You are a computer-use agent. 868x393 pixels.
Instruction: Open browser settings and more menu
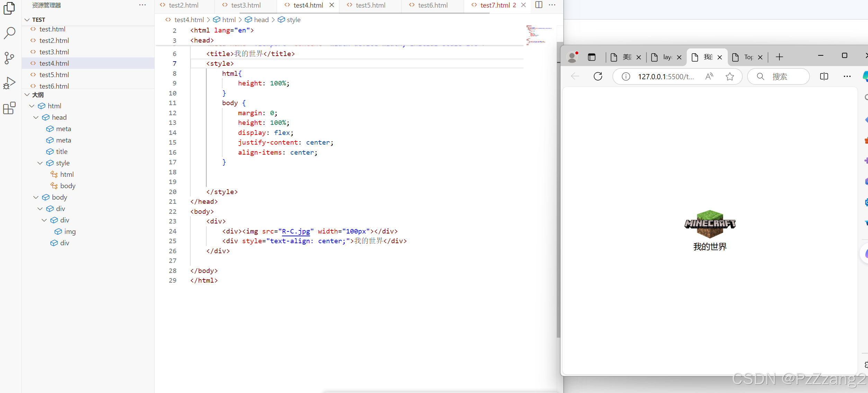coord(847,76)
